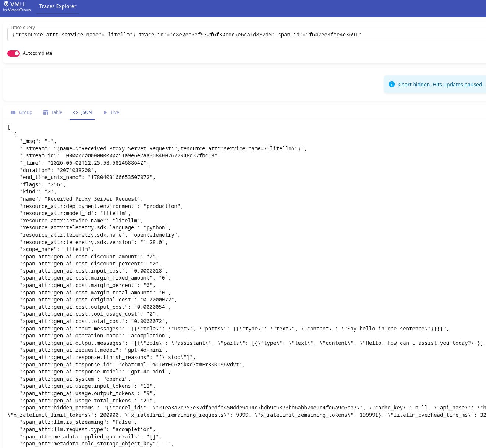
Task: Select the JSON view tab
Action: (82, 112)
